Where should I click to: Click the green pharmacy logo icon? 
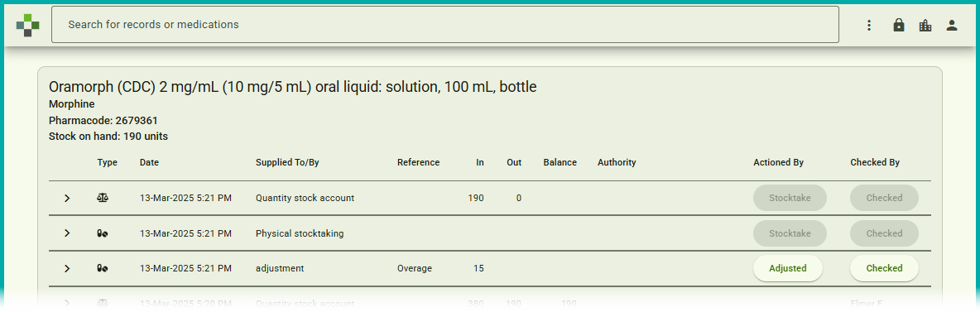pos(27,25)
